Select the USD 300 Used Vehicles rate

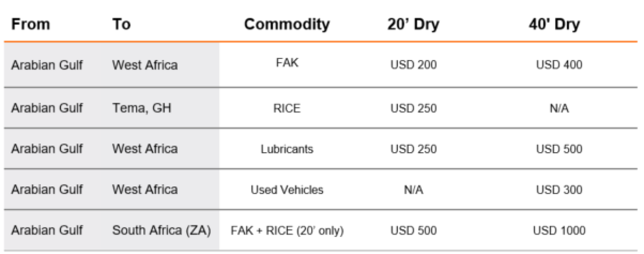click(558, 190)
